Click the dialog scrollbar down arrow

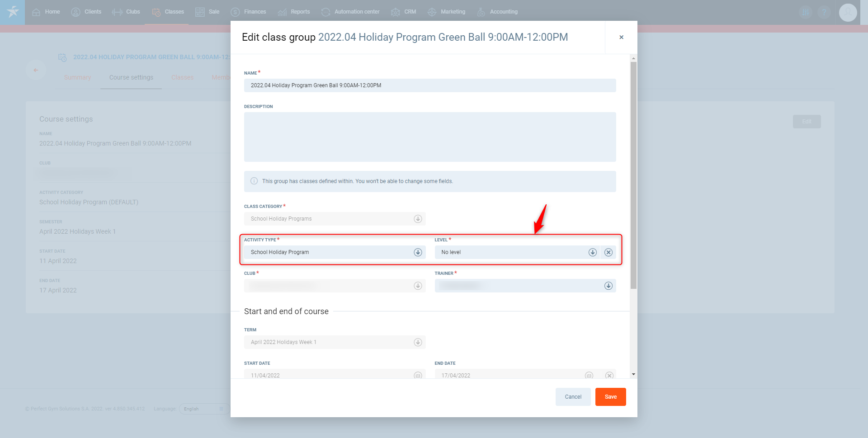pyautogui.click(x=633, y=374)
